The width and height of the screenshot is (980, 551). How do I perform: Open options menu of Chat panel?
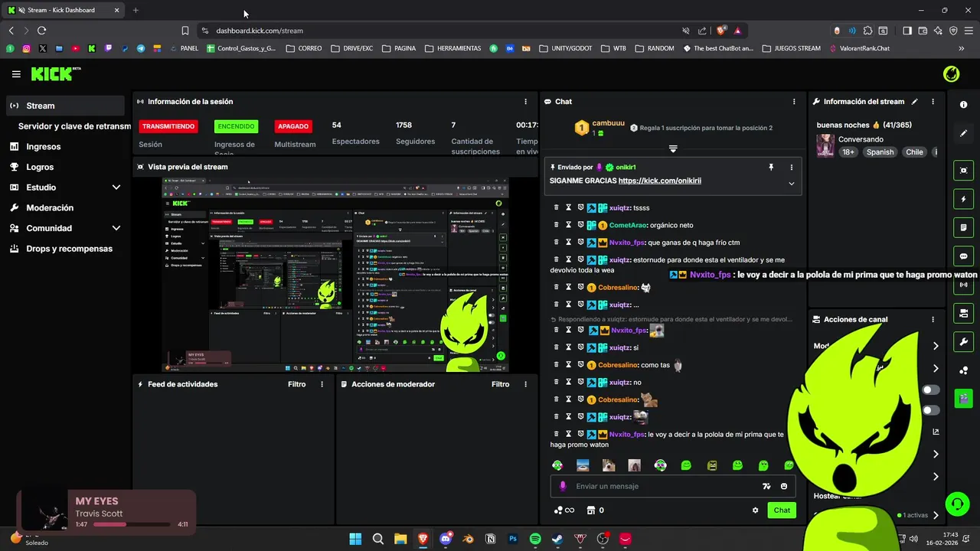[x=794, y=101]
